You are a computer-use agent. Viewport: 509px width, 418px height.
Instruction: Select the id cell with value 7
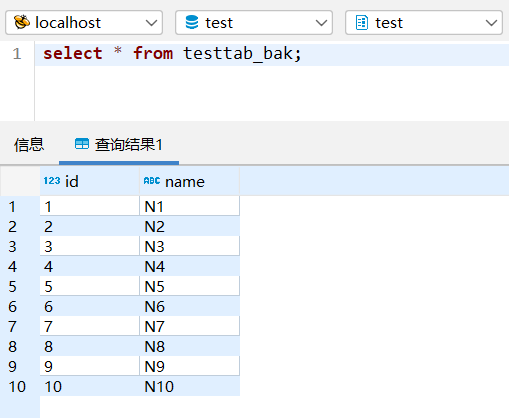[90, 326]
